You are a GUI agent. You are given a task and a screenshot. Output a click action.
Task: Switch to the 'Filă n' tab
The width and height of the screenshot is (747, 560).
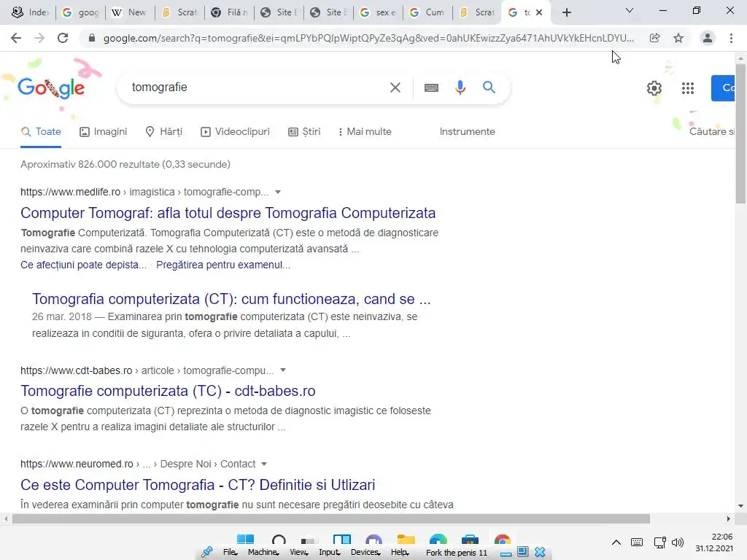point(230,12)
